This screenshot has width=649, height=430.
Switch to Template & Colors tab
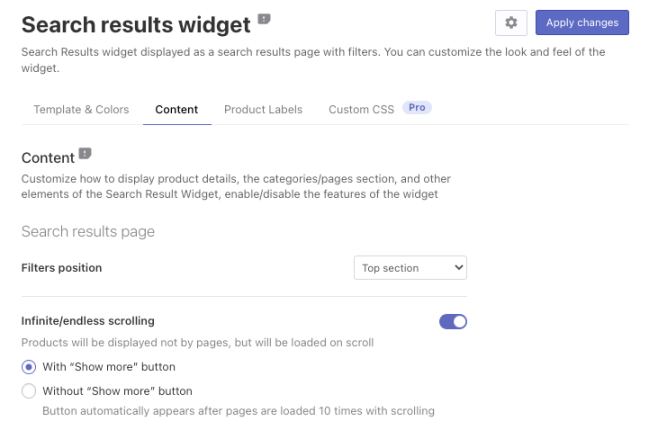pyautogui.click(x=81, y=110)
